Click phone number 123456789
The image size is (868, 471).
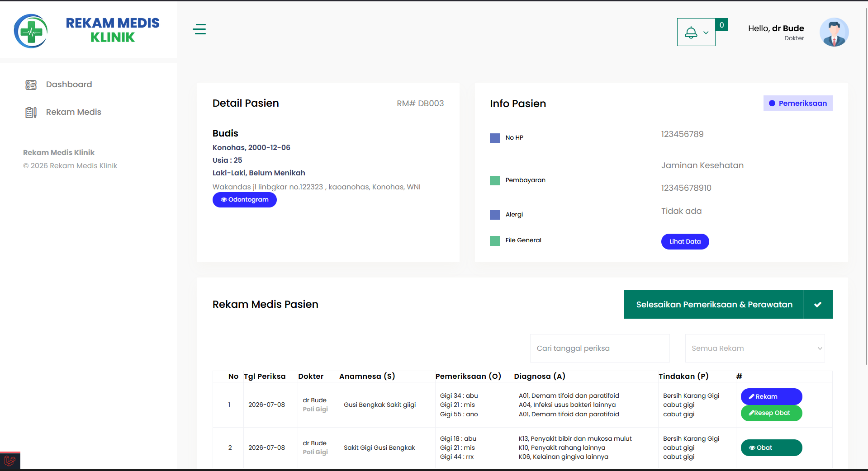pyautogui.click(x=682, y=134)
